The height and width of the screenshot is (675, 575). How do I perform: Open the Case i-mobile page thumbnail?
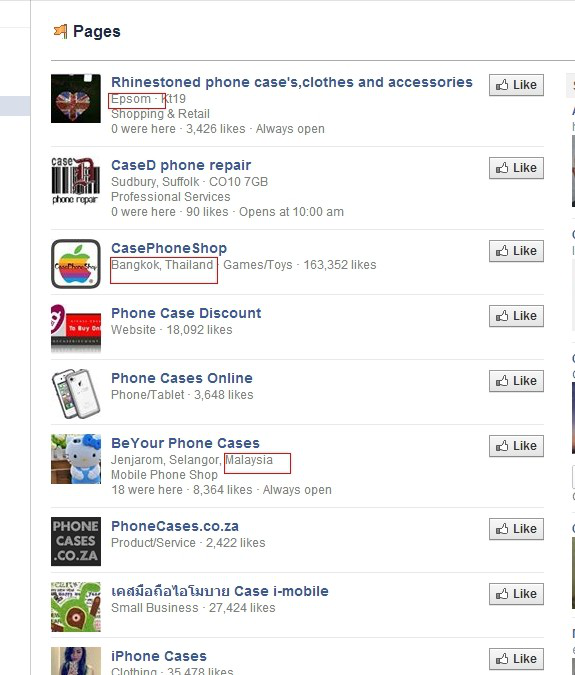click(x=76, y=607)
